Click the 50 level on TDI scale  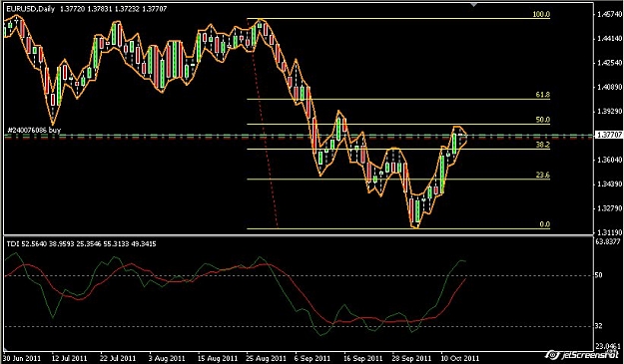tap(598, 275)
